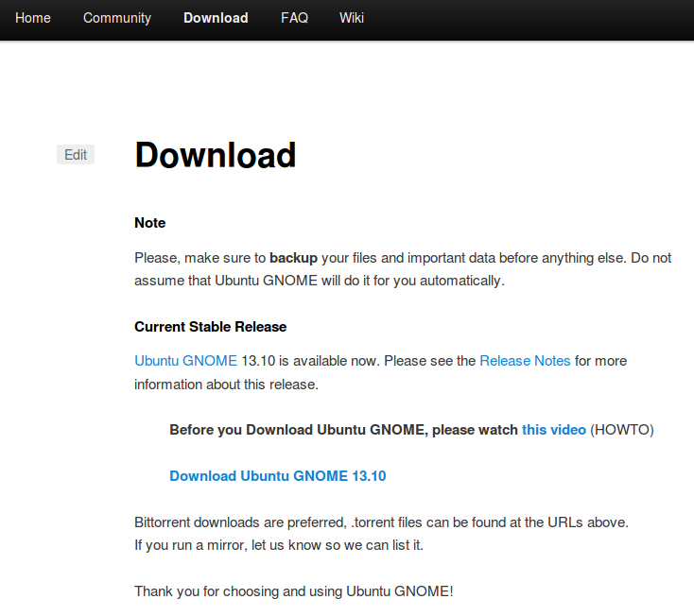This screenshot has width=694, height=616.
Task: Click 'Bittorrent downloads are preferred' sentence
Action: click(381, 522)
